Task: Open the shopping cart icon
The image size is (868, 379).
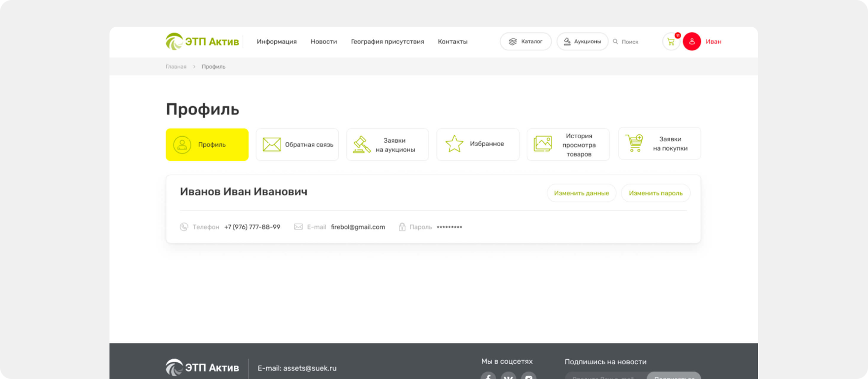Action: point(671,42)
